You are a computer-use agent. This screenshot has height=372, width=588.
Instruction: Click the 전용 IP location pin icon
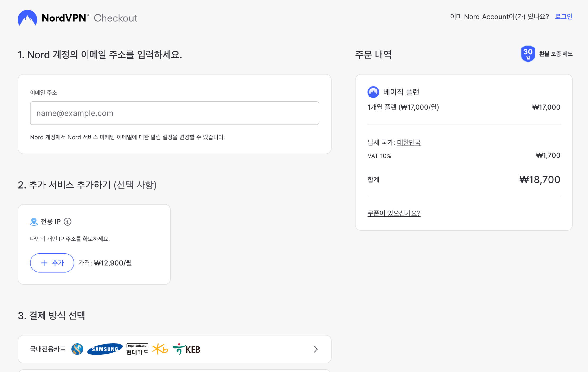pyautogui.click(x=34, y=221)
